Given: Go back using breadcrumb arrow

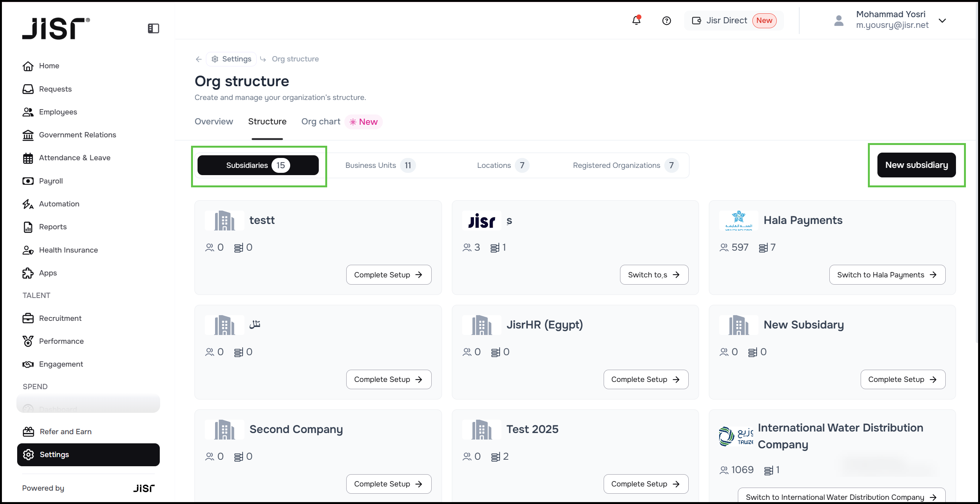Looking at the screenshot, I should [199, 59].
